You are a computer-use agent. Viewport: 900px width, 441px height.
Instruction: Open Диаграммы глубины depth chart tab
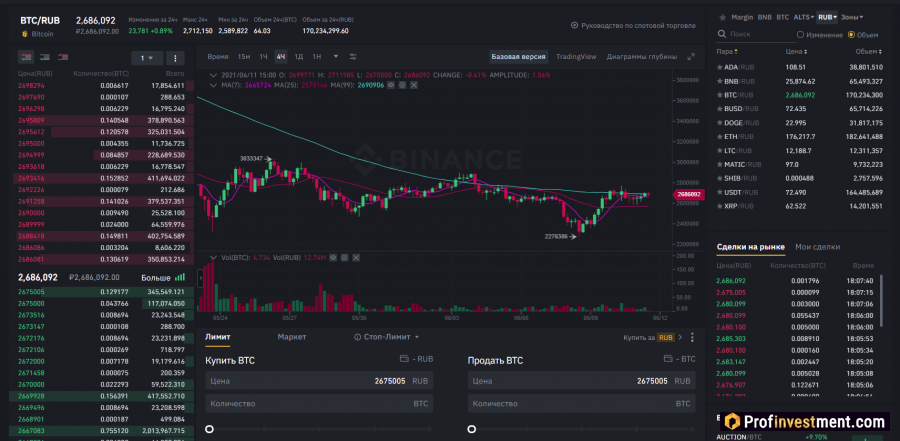click(642, 57)
